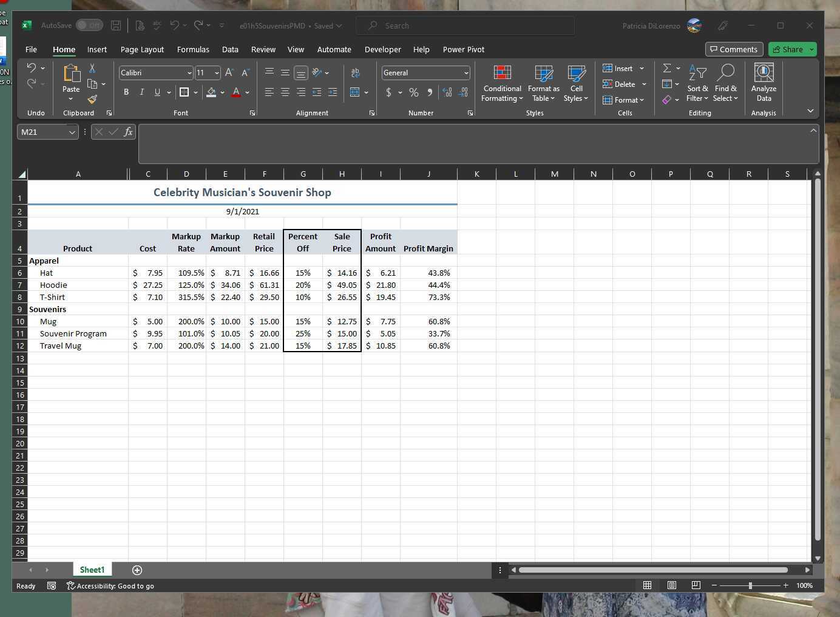Switch to the Page Layout tab

click(142, 50)
